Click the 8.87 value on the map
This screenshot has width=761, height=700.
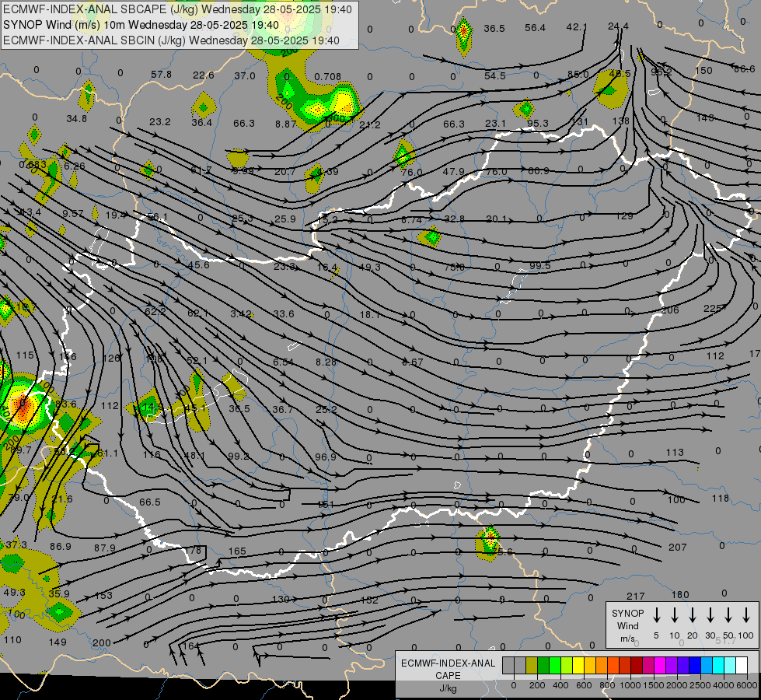click(x=285, y=124)
